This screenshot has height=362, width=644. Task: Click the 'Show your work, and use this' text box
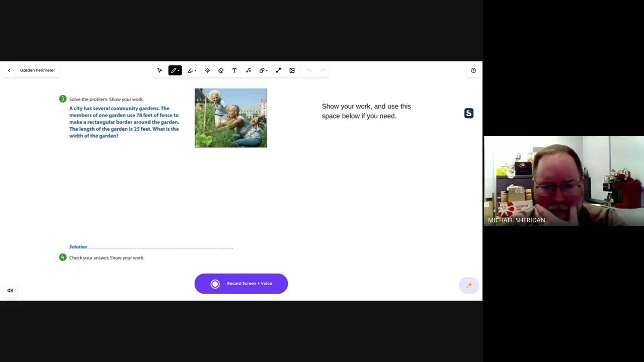click(366, 111)
